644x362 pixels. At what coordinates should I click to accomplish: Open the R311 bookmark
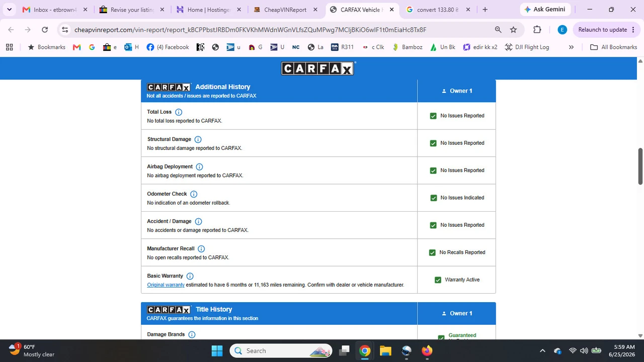click(343, 47)
